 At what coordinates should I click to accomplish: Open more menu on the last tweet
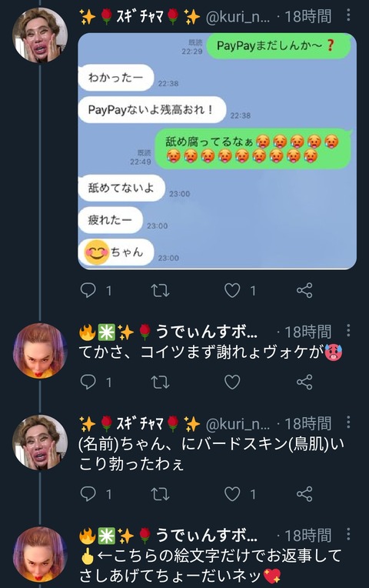point(348,534)
